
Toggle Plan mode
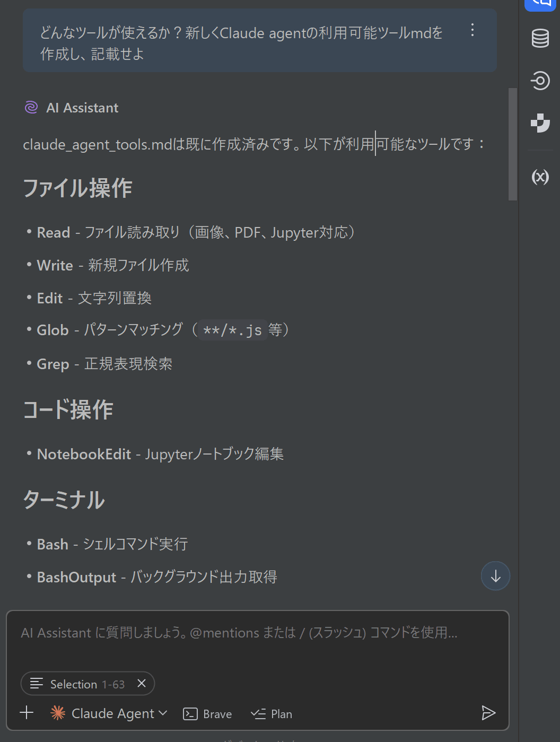[271, 713]
